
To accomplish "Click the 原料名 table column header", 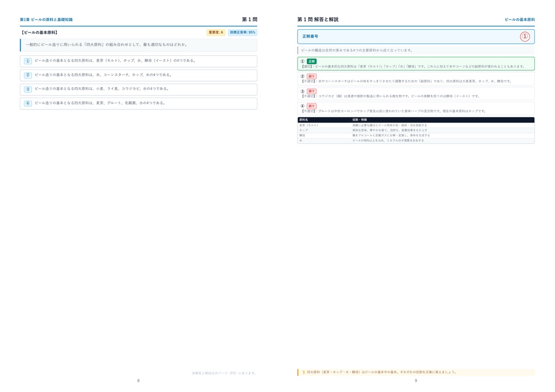I will [x=304, y=120].
